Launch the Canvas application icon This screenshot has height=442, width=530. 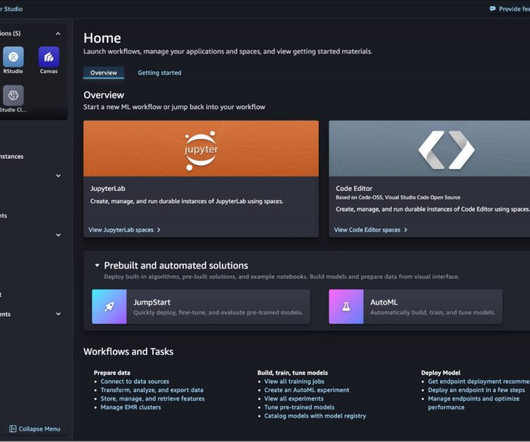pyautogui.click(x=49, y=57)
